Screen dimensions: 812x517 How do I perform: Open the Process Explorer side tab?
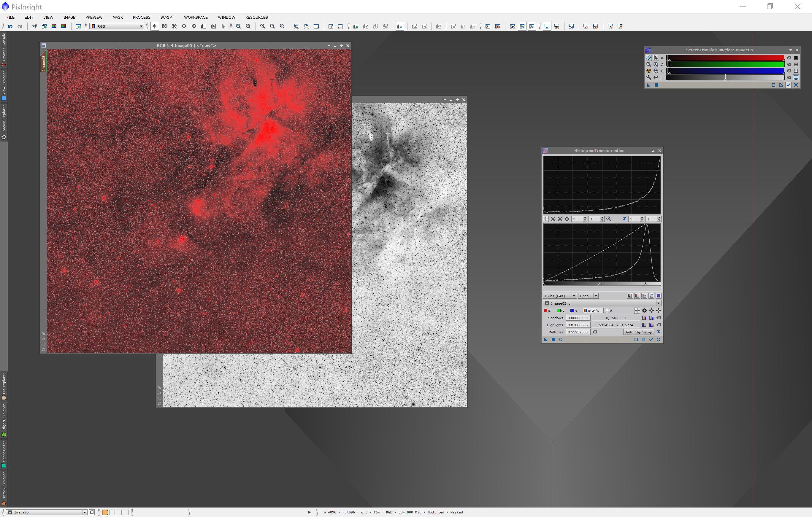point(4,122)
